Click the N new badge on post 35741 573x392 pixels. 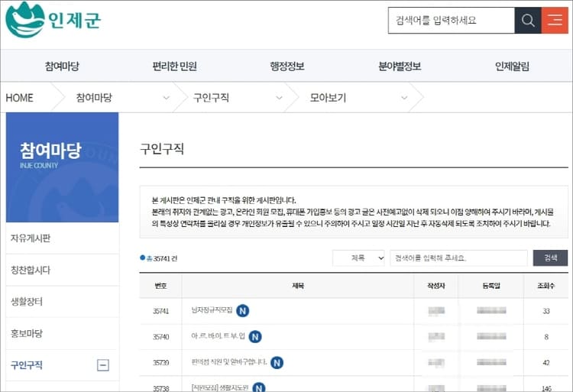[243, 311]
